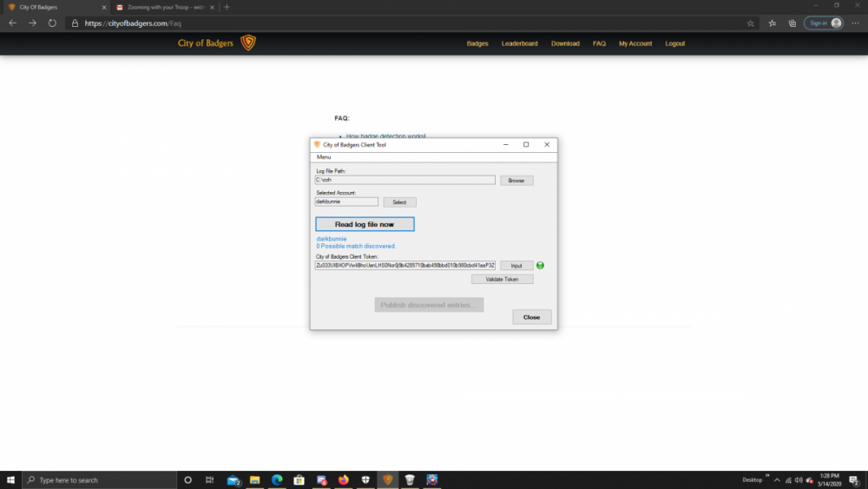Viewport: 868px width, 489px height.
Task: Refresh the cityofbadgers page
Action: [x=52, y=23]
